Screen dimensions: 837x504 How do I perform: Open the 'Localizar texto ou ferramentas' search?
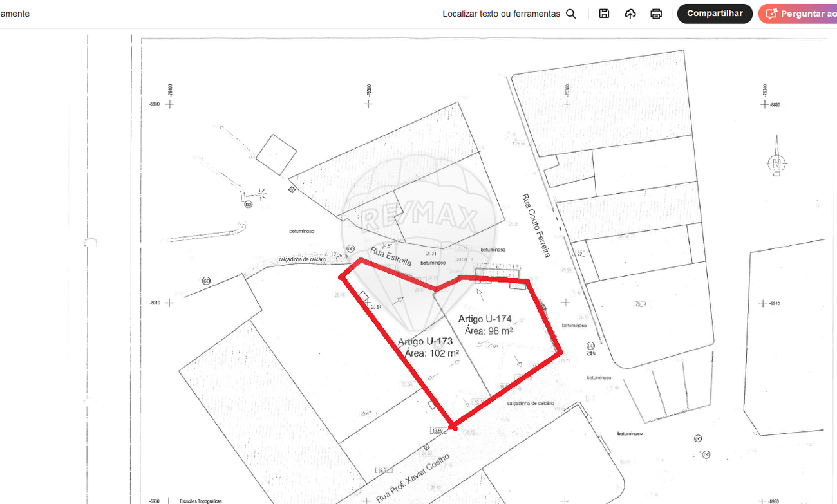[x=509, y=14]
